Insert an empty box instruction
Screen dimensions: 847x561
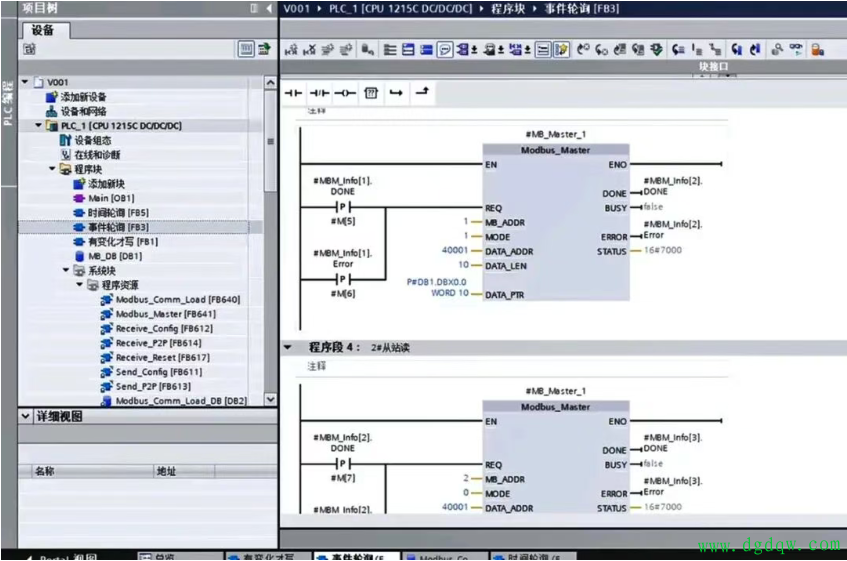point(371,93)
